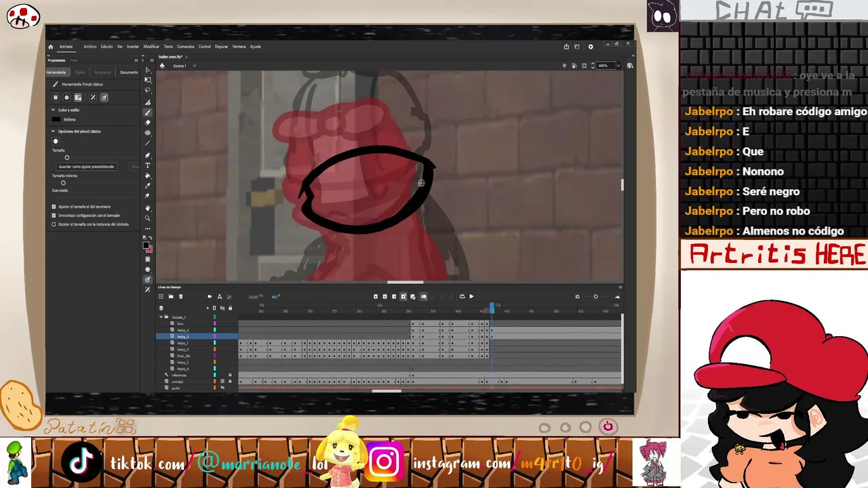Select the Eyedropper tool
868x488 pixels.
148,186
